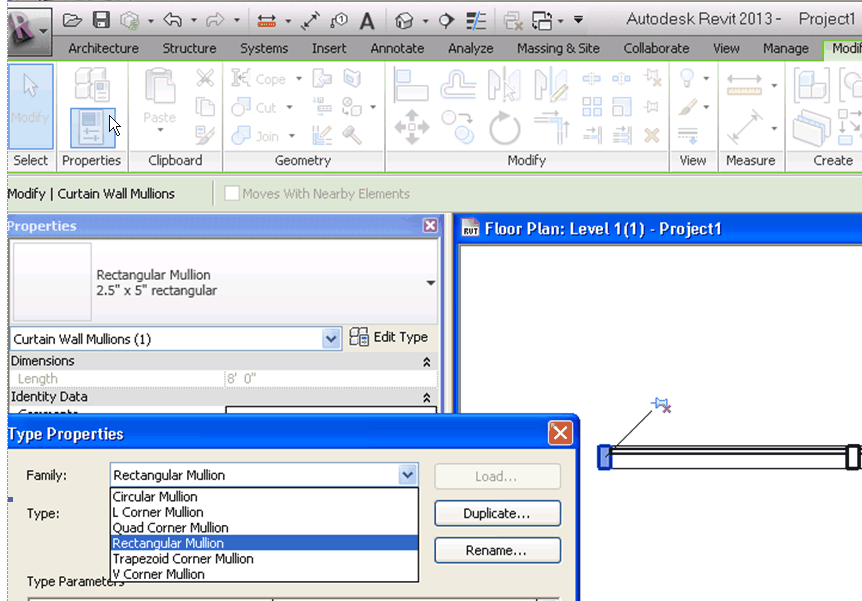This screenshot has height=601, width=862.
Task: Open the Revit application menu button
Action: tap(30, 31)
